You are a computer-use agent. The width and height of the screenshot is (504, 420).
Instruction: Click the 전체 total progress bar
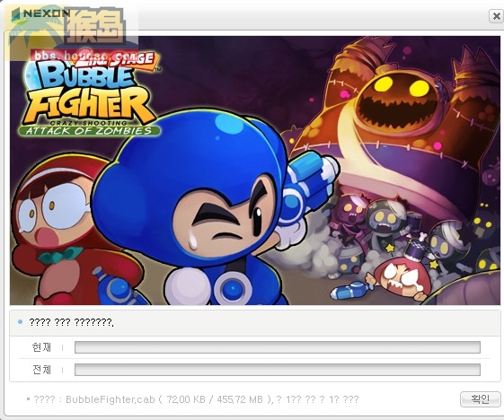pyautogui.click(x=278, y=370)
